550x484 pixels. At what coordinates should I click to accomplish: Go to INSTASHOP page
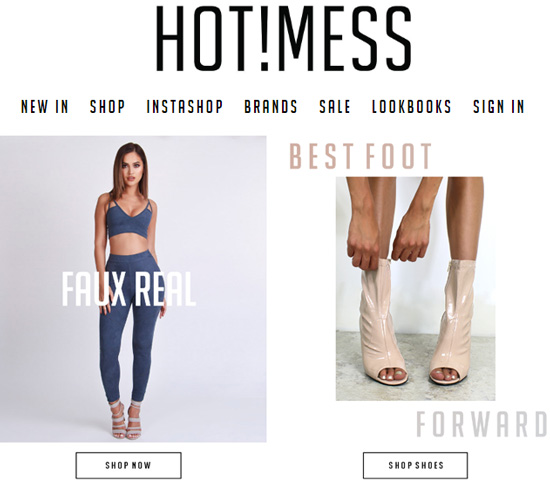click(x=185, y=107)
